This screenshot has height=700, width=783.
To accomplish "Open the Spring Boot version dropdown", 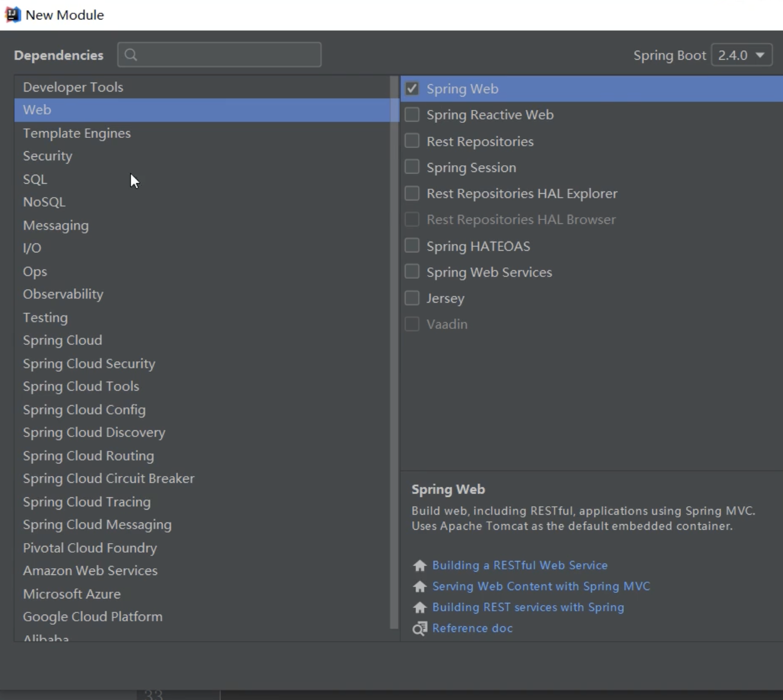I will coord(742,55).
